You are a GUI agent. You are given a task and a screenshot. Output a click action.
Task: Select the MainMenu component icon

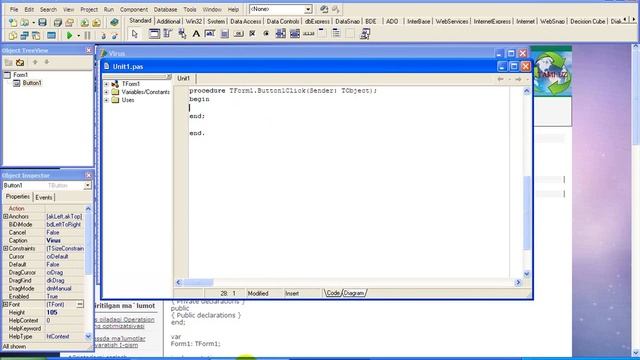tap(168, 34)
